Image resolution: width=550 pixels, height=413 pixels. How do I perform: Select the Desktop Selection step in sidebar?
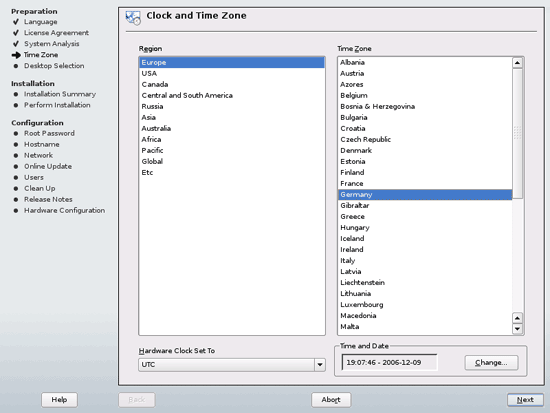point(54,66)
